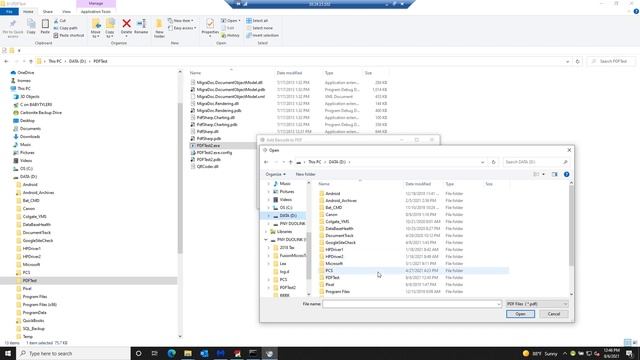Click Copy path in the Clipboard group
Screen dimensions: 640x360
coord(65,28)
